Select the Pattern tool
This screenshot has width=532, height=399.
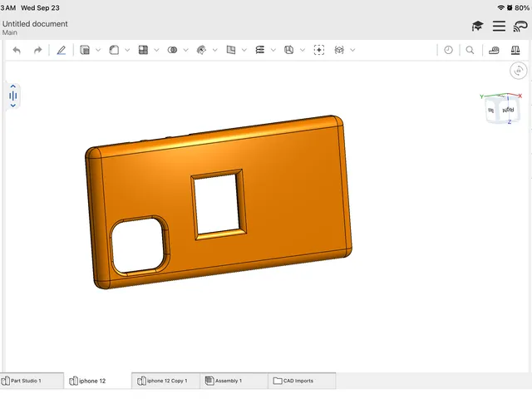[143, 50]
